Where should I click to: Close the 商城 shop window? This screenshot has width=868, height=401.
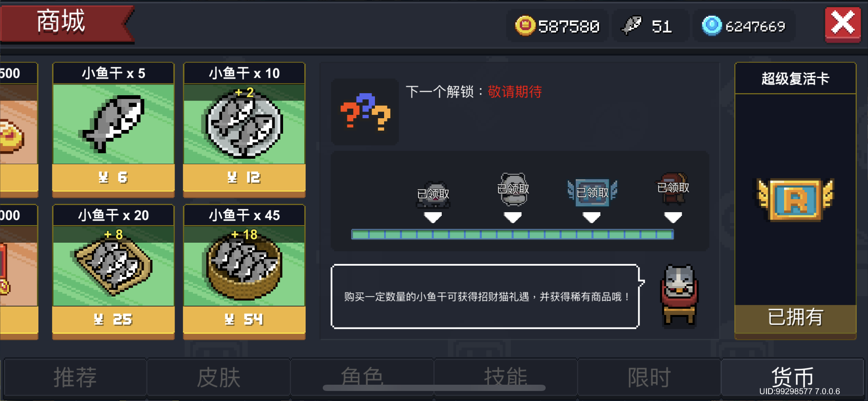pyautogui.click(x=843, y=24)
